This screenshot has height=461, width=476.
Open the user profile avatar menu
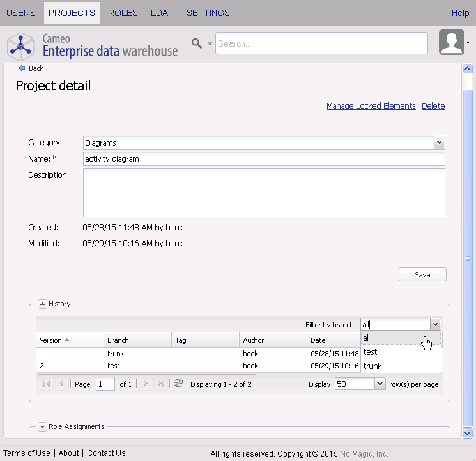pyautogui.click(x=452, y=42)
